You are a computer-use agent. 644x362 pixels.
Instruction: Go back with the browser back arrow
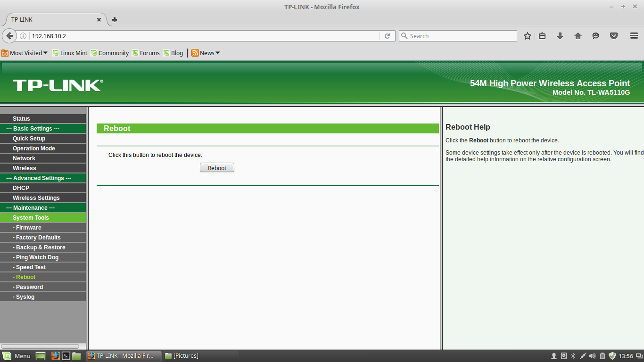pyautogui.click(x=9, y=36)
